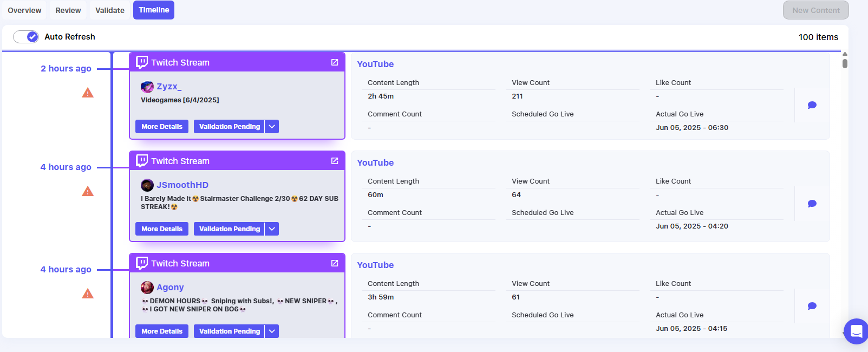Click the vertical scrollbar thumb
868x352 pixels.
[845, 63]
